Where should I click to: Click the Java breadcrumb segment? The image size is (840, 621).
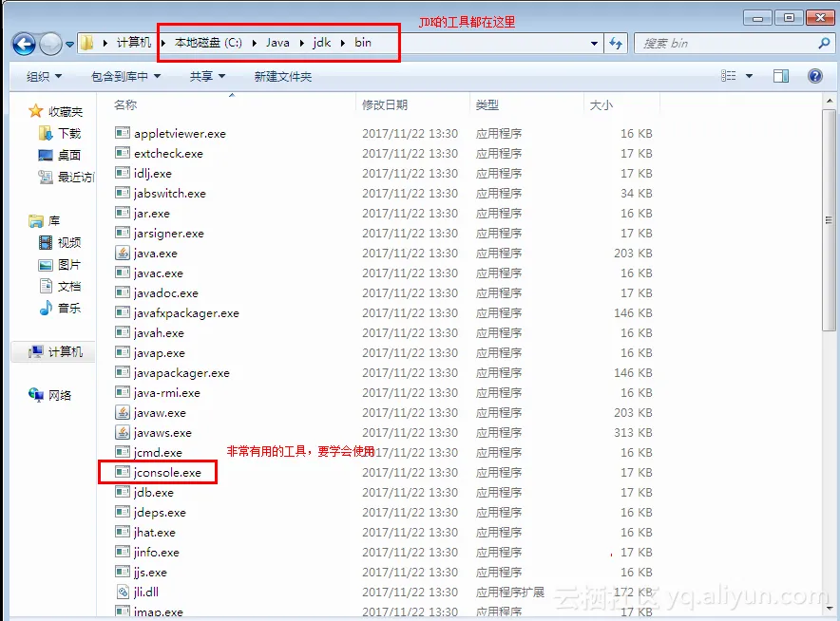pos(277,43)
